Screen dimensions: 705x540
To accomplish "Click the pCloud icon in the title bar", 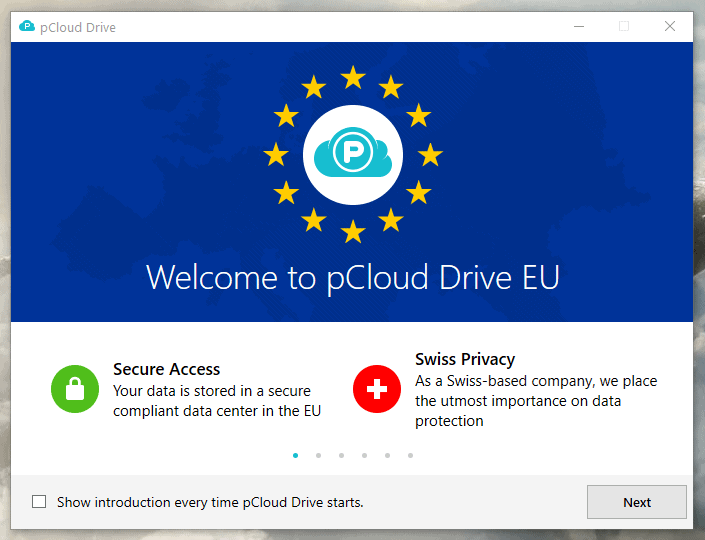I will 27,27.
